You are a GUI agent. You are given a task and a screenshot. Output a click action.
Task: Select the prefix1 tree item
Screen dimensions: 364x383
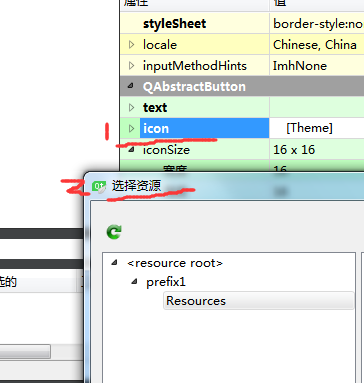click(166, 282)
